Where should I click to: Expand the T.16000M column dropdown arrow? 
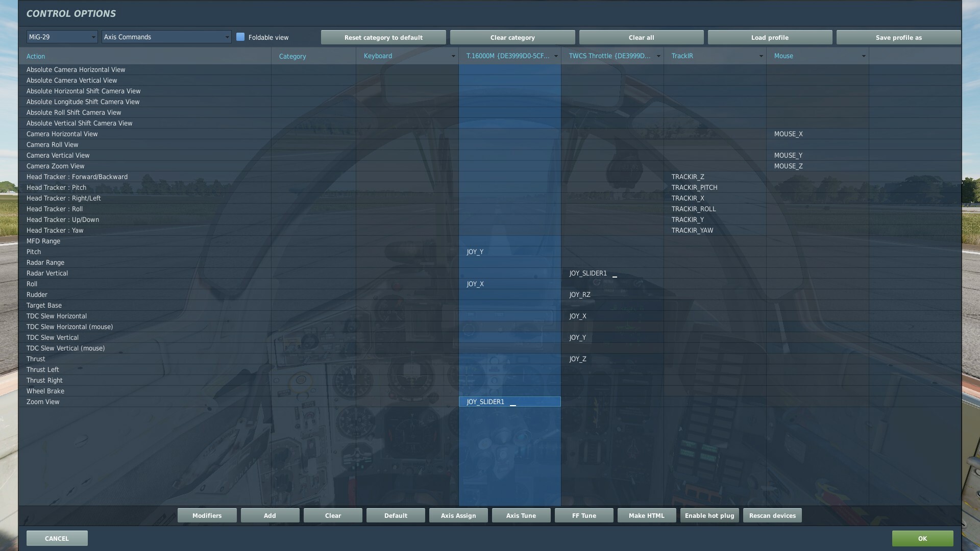pyautogui.click(x=555, y=56)
